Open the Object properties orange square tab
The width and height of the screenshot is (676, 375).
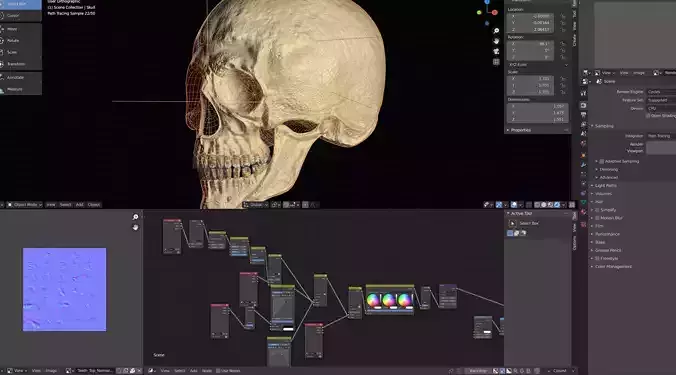tap(583, 155)
